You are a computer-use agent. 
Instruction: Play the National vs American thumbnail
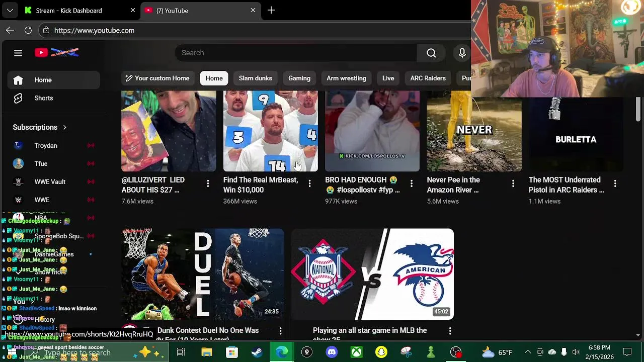click(372, 274)
